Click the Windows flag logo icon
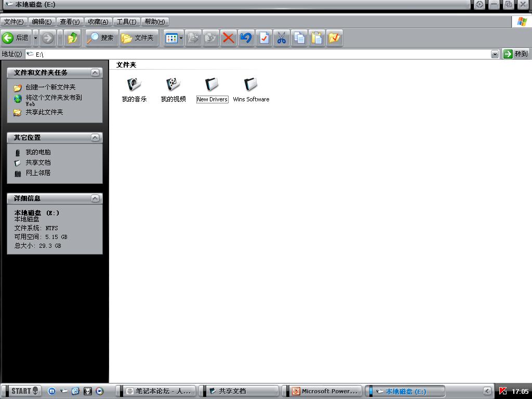The image size is (532, 399). pos(522,22)
